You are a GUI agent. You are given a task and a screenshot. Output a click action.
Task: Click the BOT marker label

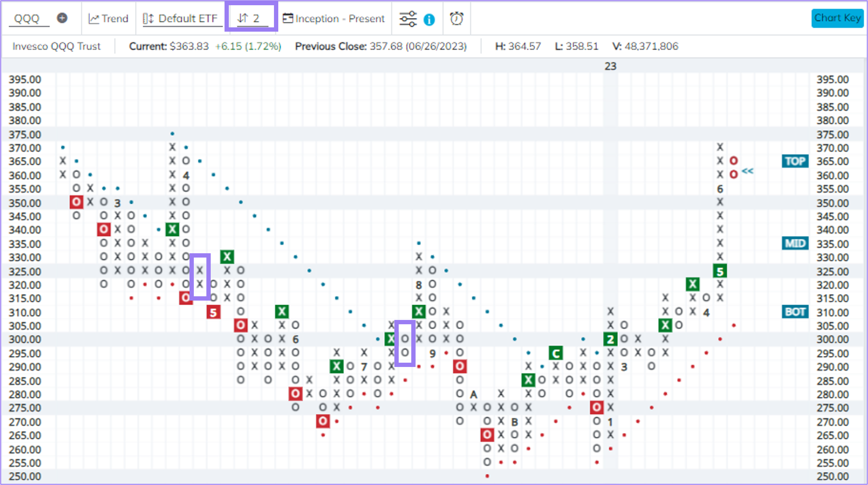tap(795, 312)
